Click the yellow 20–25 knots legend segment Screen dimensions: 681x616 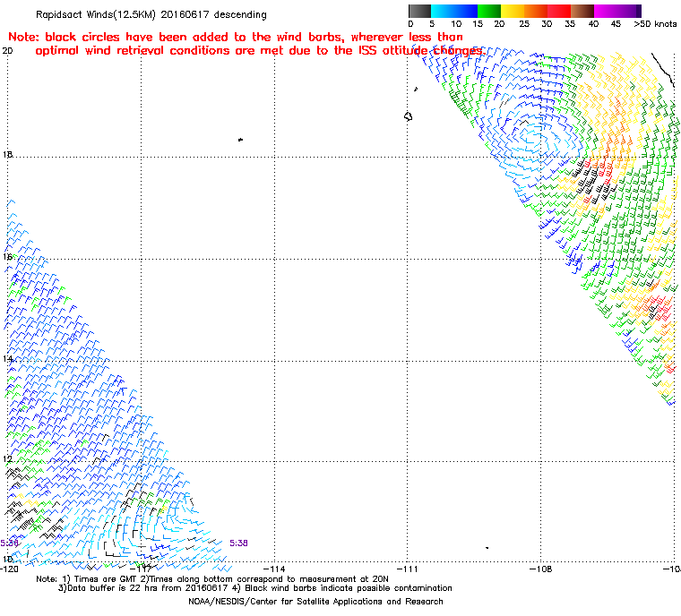tap(513, 11)
